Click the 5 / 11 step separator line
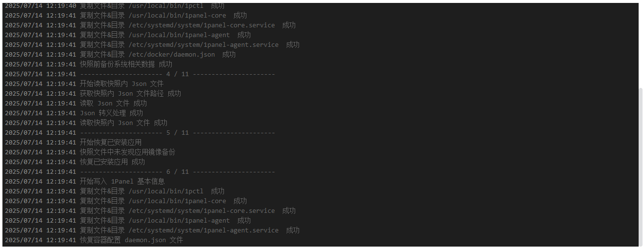Viewport: 644px width, 250px height. coord(140,133)
